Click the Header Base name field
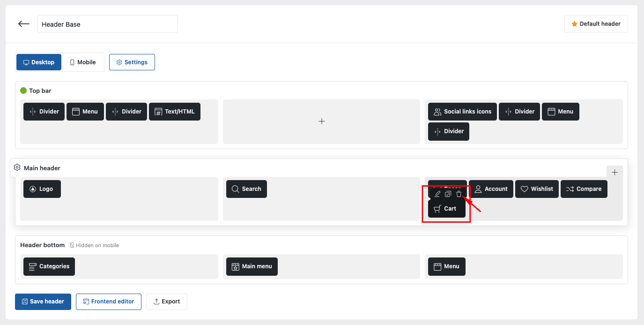Screen dimensions: 644x325 [108, 24]
